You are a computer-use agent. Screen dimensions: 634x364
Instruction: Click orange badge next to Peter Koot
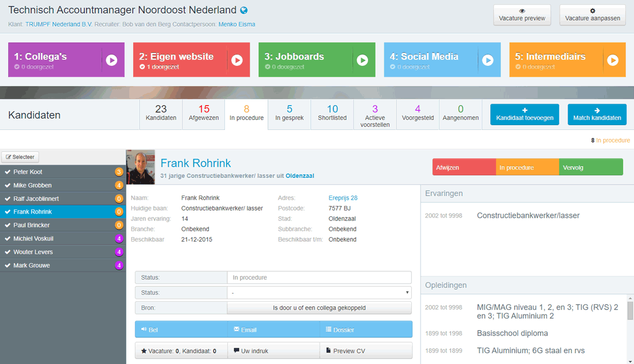119,172
